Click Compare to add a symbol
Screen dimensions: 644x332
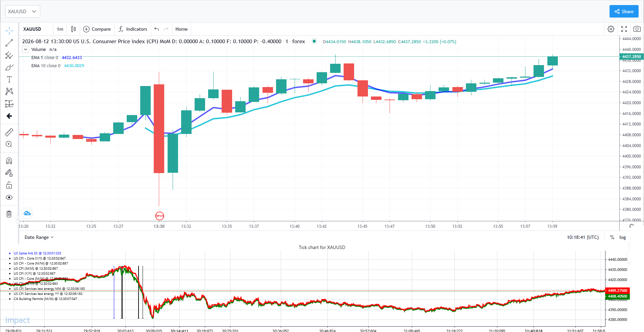coord(97,29)
